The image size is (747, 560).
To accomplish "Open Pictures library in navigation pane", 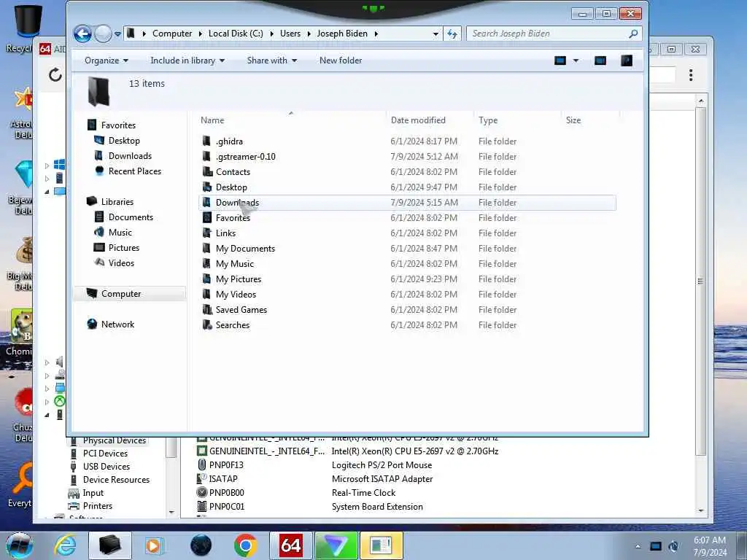I will tap(123, 248).
